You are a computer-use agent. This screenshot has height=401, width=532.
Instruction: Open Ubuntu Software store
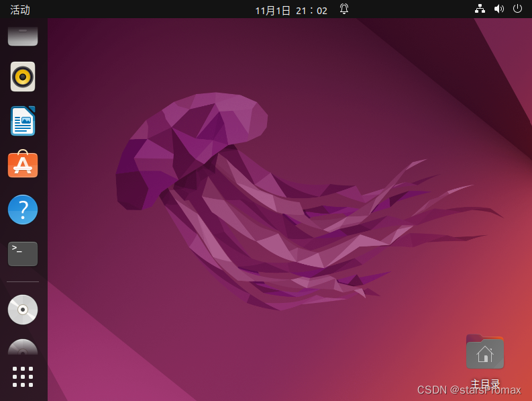coord(23,164)
